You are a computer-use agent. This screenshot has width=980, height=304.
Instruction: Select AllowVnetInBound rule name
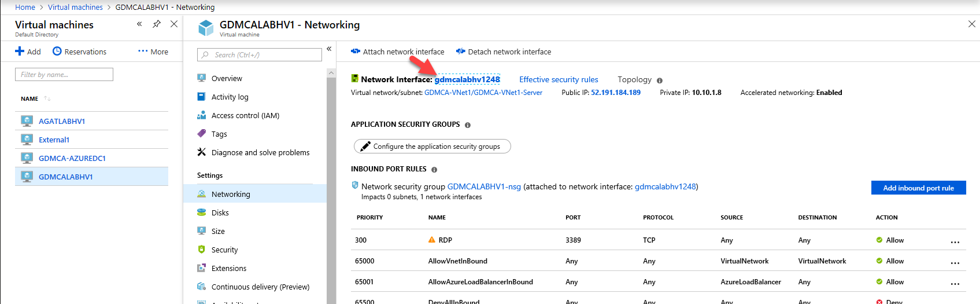coord(457,261)
